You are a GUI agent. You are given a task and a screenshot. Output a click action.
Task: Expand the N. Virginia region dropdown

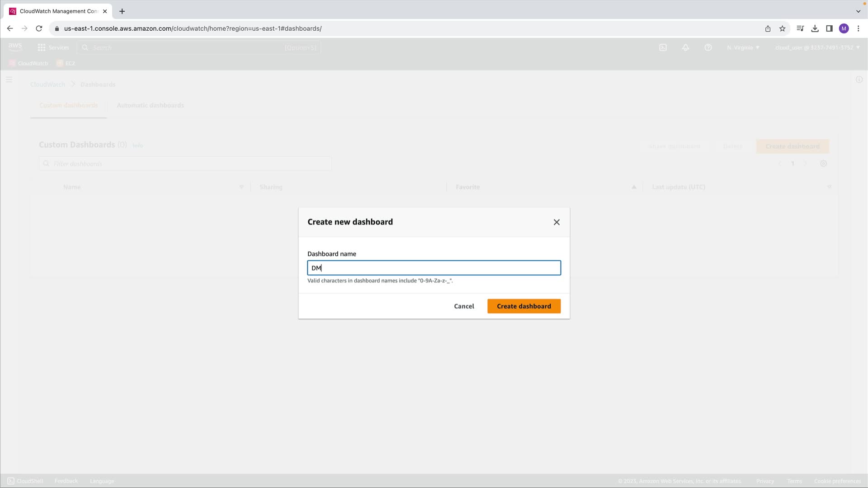pyautogui.click(x=743, y=47)
